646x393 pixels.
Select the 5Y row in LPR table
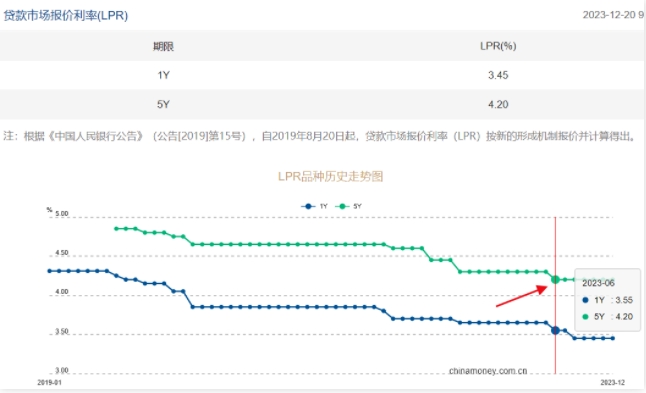click(x=322, y=105)
